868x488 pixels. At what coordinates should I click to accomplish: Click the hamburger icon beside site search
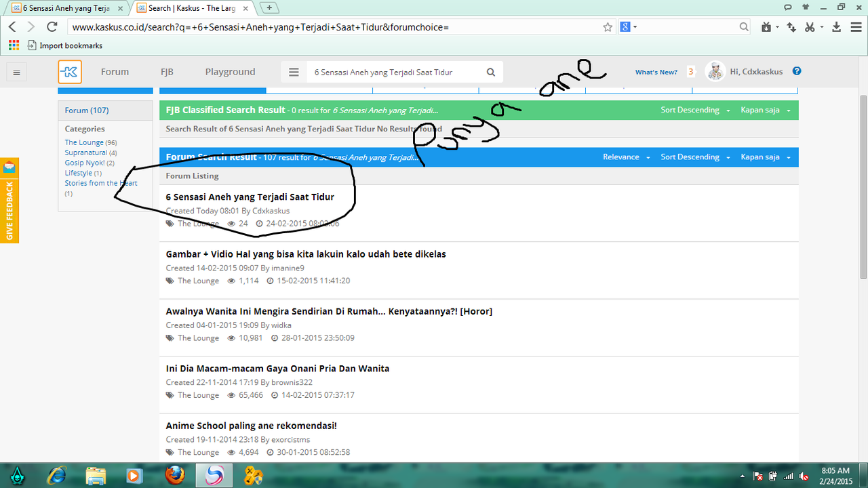click(294, 72)
